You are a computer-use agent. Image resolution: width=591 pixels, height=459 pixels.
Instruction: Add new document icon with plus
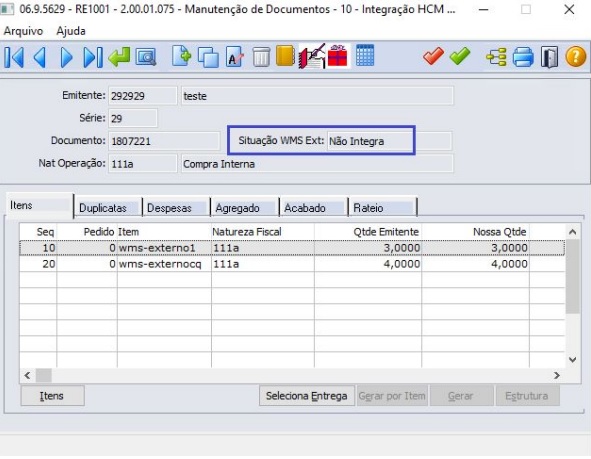click(x=181, y=56)
